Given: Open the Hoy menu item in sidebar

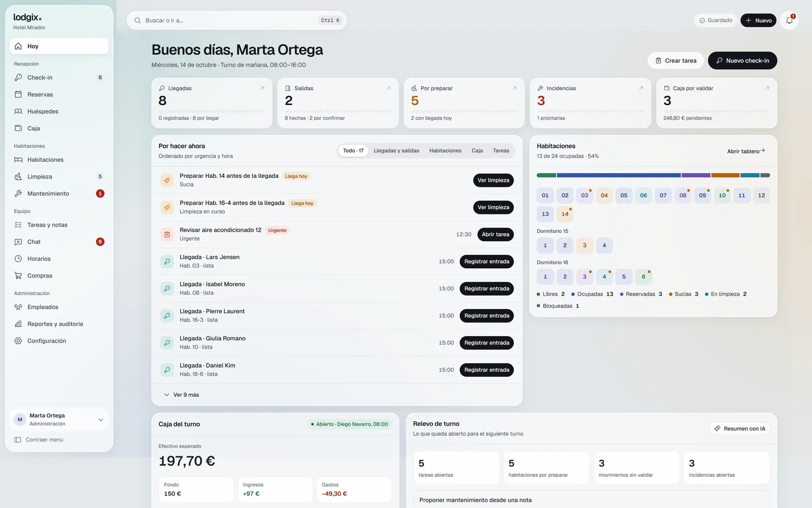Looking at the screenshot, I should (x=59, y=46).
